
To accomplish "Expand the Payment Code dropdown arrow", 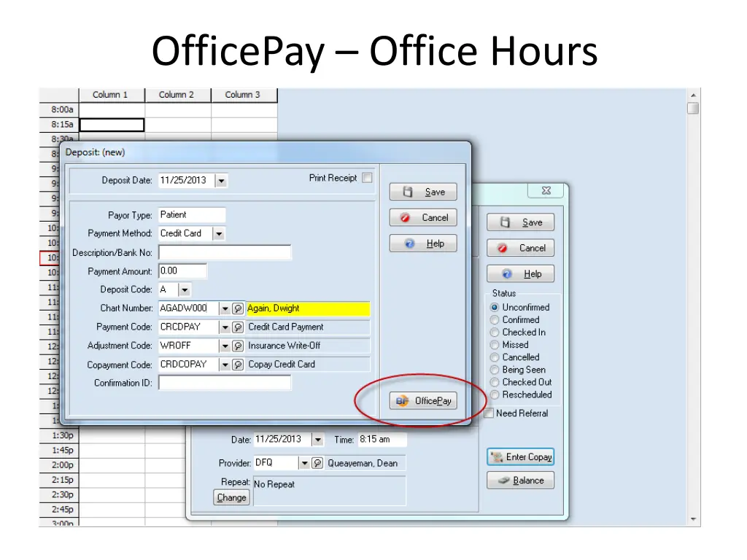I will point(225,327).
